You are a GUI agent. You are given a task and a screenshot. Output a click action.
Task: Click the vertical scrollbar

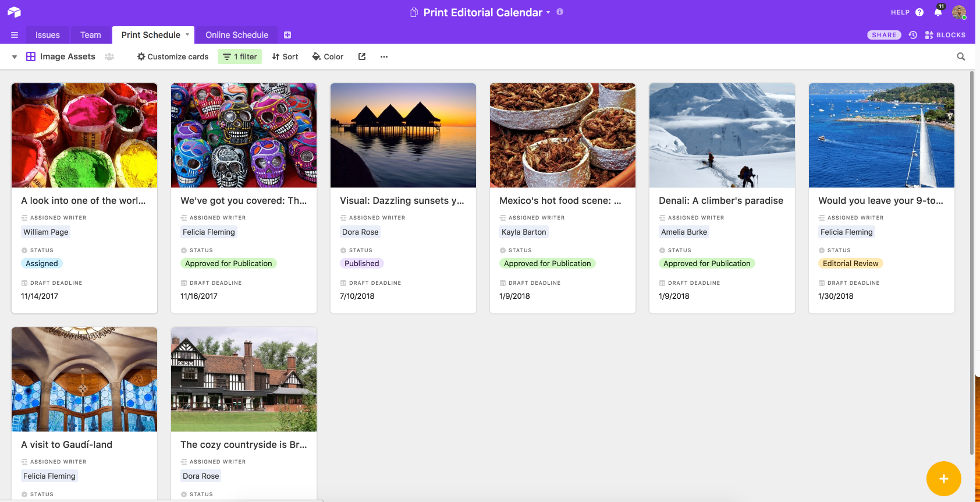tap(971, 262)
